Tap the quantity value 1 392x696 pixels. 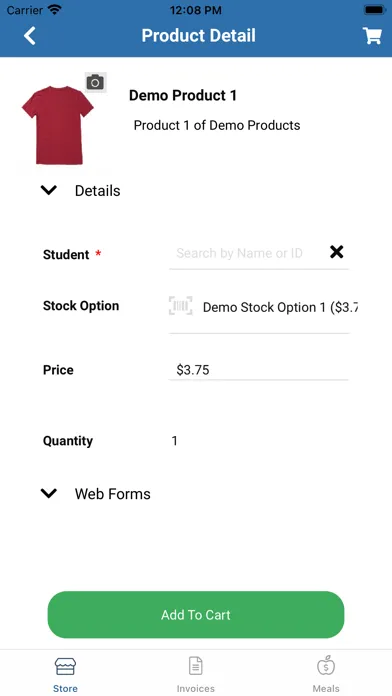pos(174,441)
